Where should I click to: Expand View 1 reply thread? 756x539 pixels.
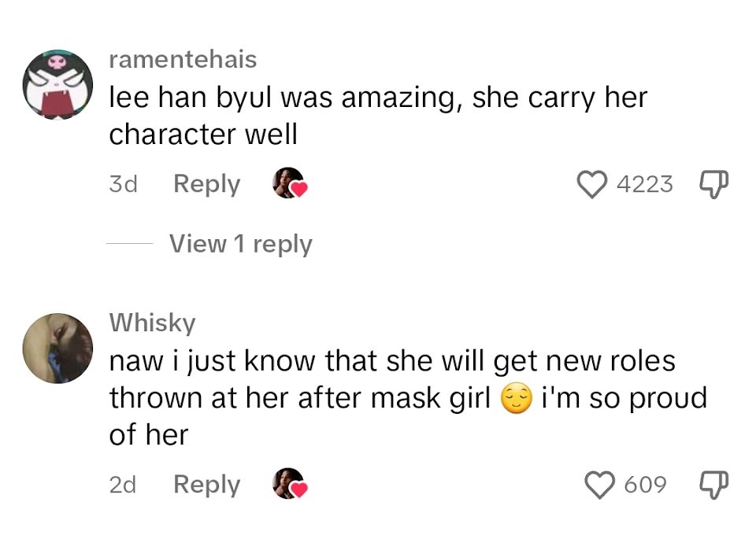pos(241,244)
